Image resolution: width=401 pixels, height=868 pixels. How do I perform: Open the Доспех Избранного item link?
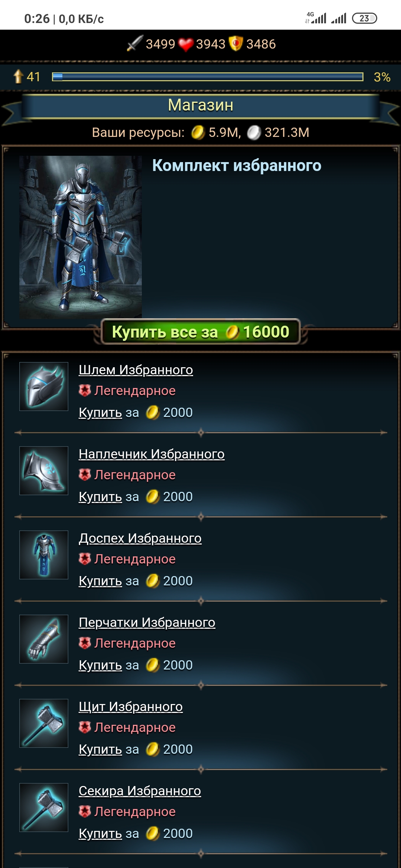click(x=140, y=538)
